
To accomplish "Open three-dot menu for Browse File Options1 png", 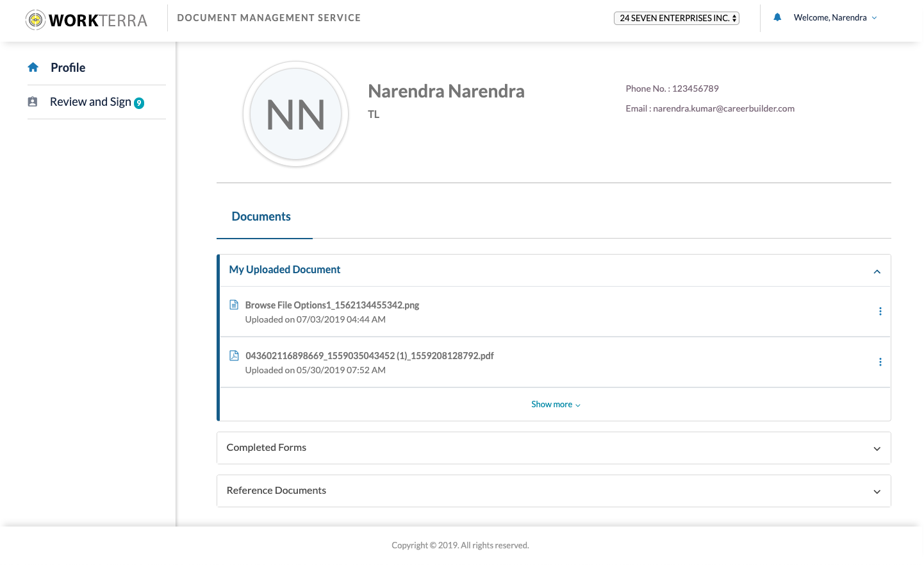I will (880, 312).
